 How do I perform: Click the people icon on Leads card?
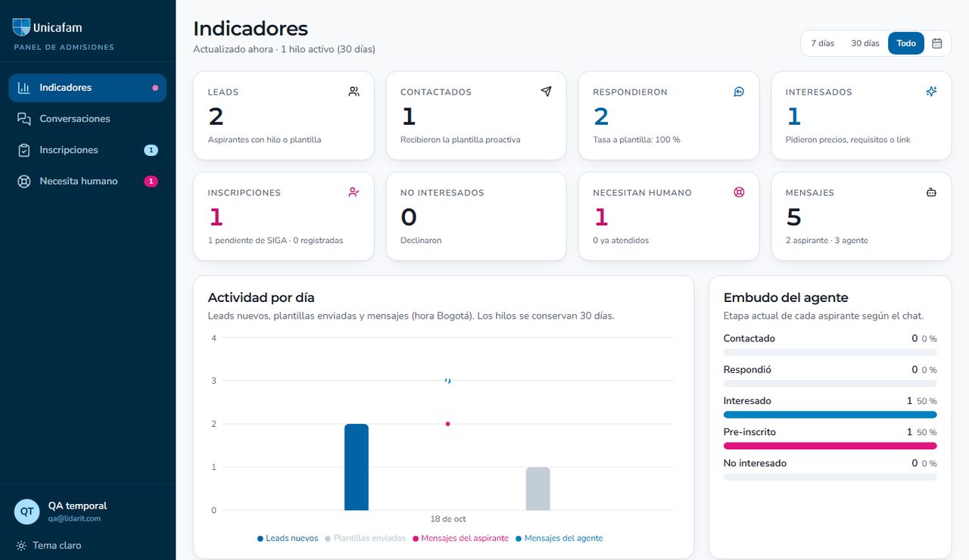[x=354, y=92]
